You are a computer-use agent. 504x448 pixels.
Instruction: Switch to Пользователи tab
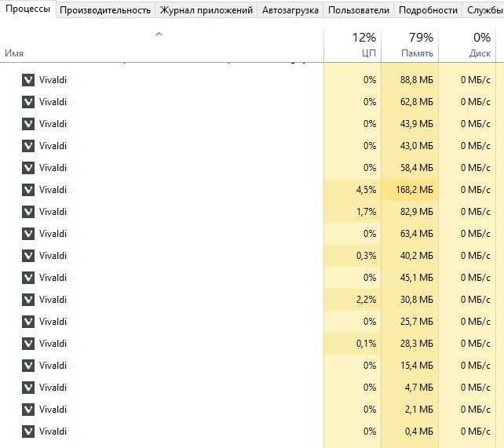tap(359, 10)
